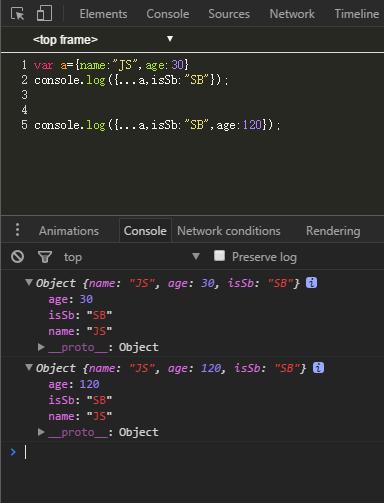Viewport: 384px width, 503px height.
Task: Open the drawer three-dot menu
Action: point(17,230)
